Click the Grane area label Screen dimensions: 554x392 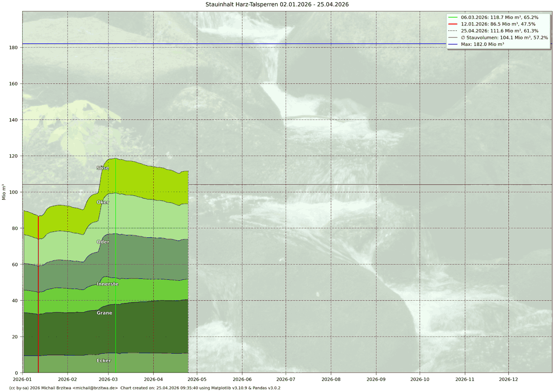click(104, 313)
